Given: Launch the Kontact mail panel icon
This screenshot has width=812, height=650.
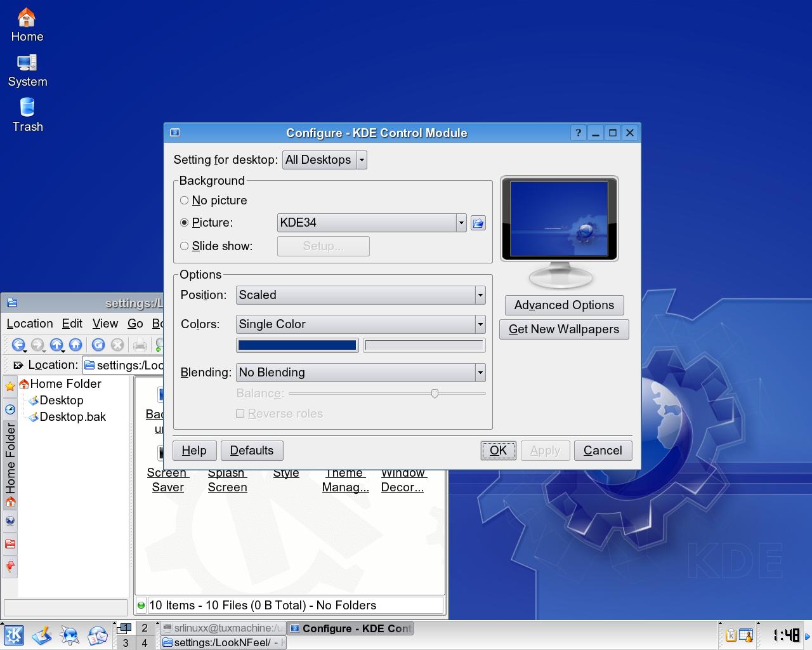Looking at the screenshot, I should coord(98,635).
